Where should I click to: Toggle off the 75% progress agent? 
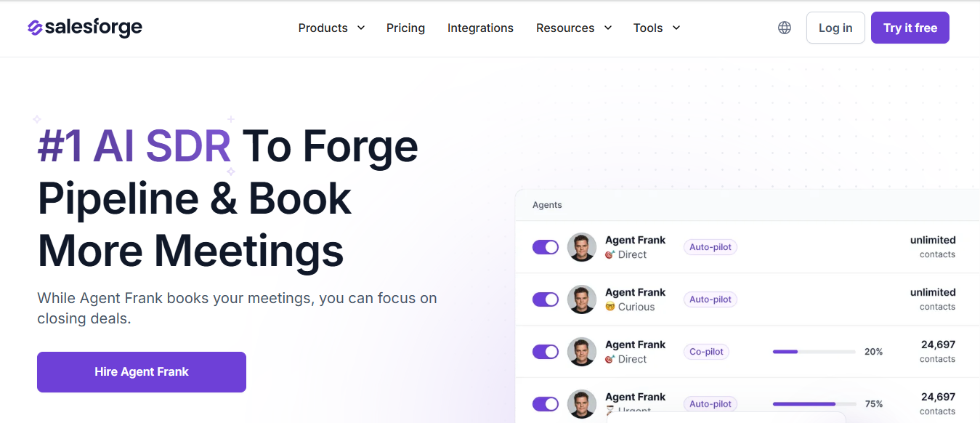point(546,404)
